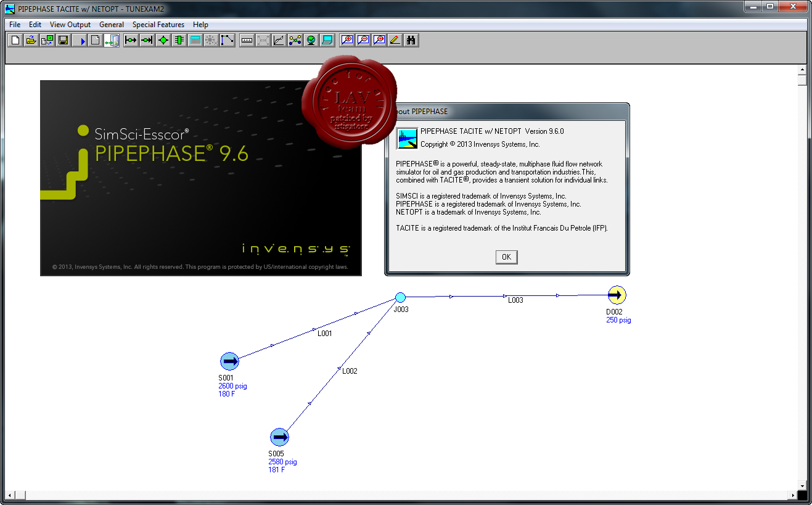
Task: Select the source node tool icon
Action: click(x=131, y=40)
